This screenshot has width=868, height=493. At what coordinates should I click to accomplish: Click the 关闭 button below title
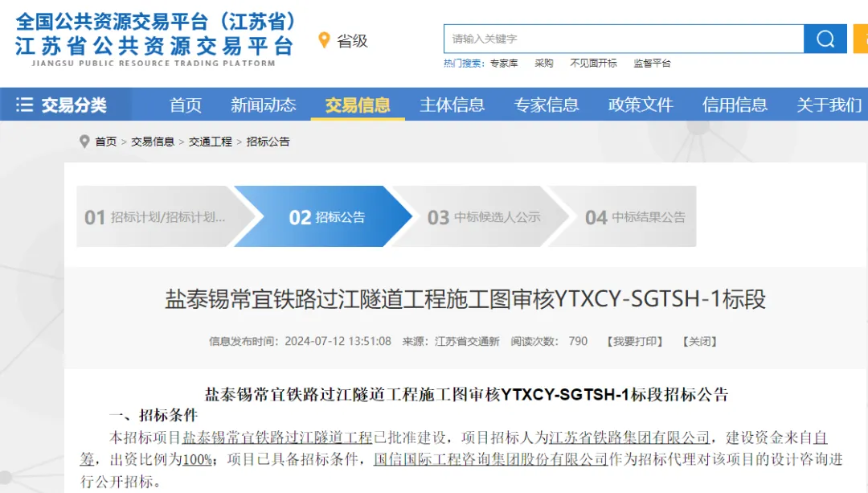pyautogui.click(x=699, y=341)
